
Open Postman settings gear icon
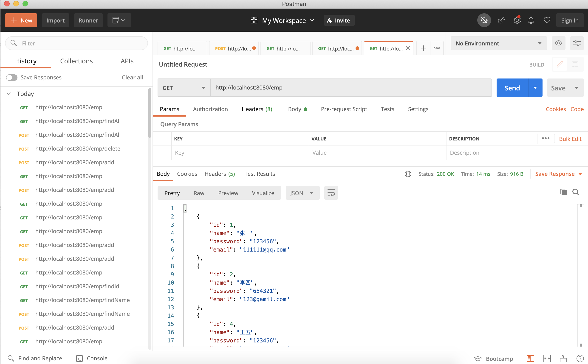pos(517,21)
